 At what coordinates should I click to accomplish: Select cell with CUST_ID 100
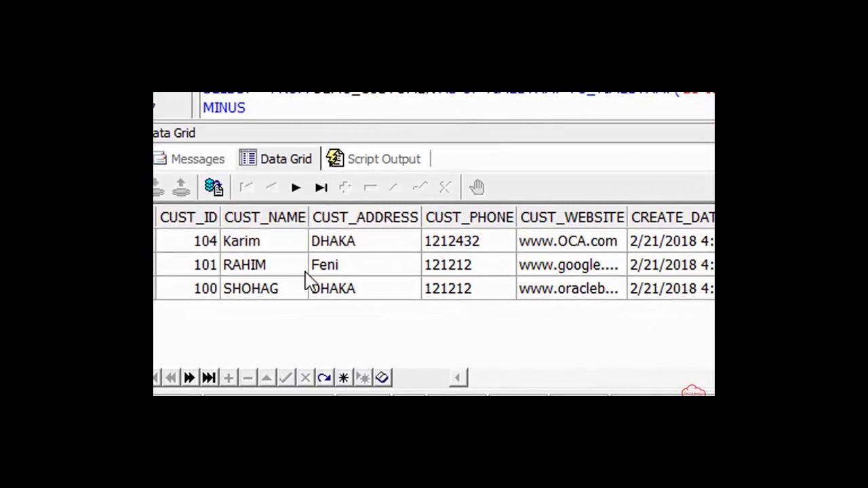point(188,288)
